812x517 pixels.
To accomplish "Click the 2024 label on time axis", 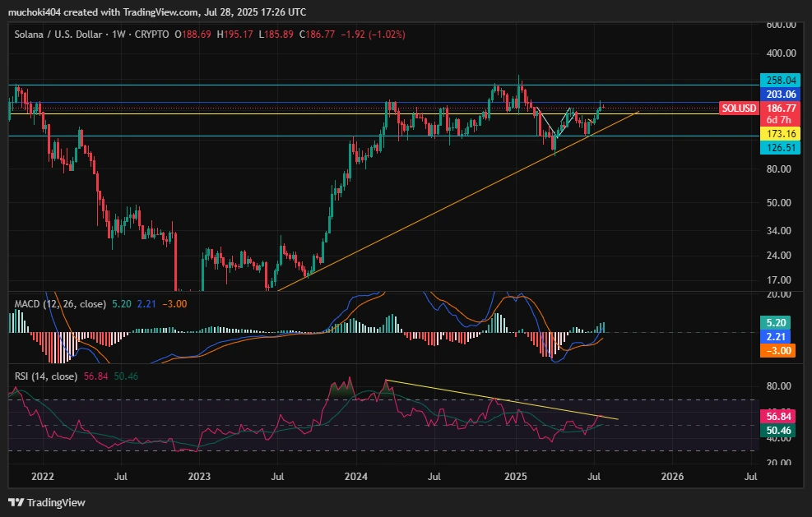I will [x=355, y=476].
